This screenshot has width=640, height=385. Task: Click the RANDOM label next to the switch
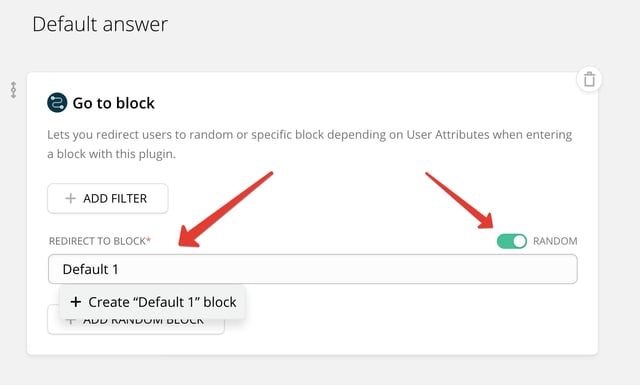(555, 241)
